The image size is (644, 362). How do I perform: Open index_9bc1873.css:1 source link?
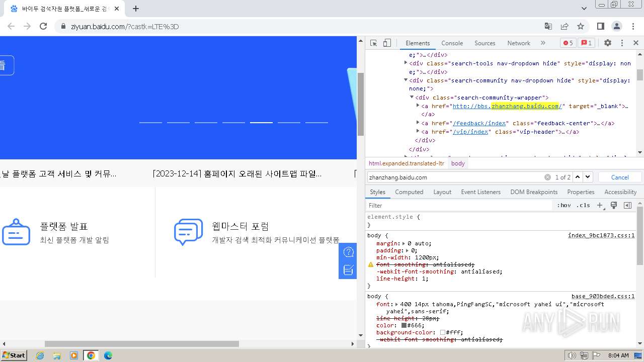tap(601, 235)
